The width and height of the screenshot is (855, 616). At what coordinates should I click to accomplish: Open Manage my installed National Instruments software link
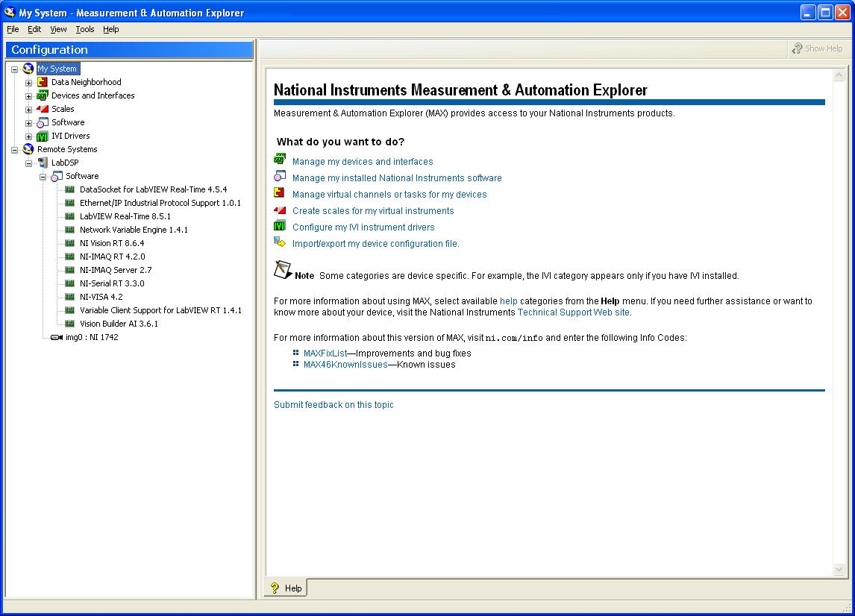(397, 178)
